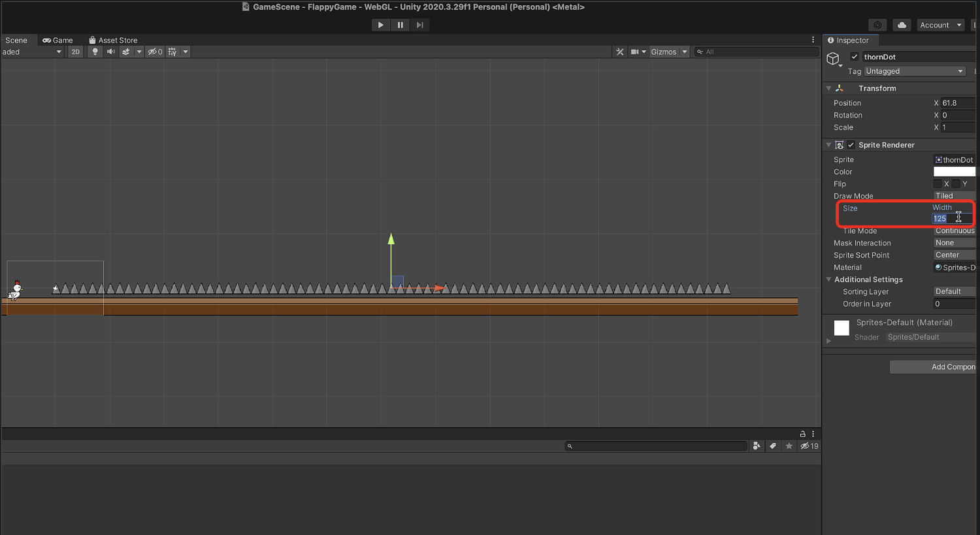Collapse Sprite Renderer component foldout

[x=828, y=145]
